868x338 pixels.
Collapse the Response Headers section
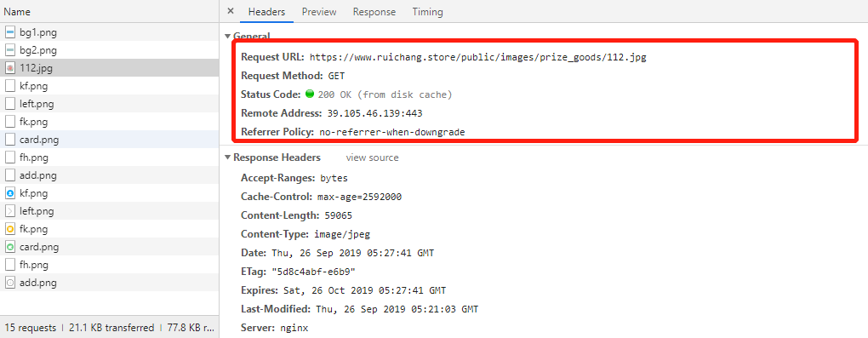(x=227, y=158)
